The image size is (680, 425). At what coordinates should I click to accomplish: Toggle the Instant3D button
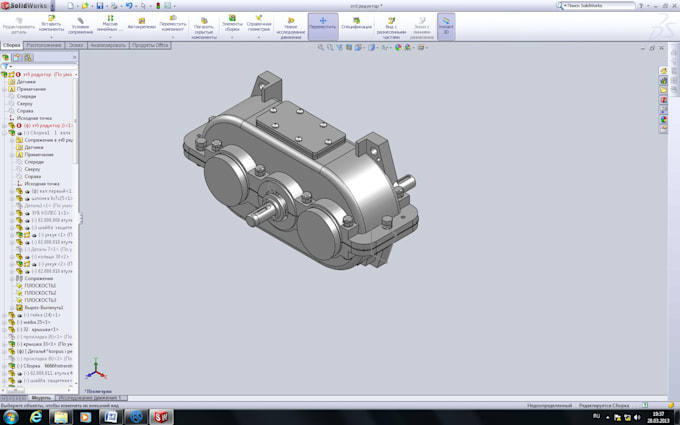click(x=446, y=26)
